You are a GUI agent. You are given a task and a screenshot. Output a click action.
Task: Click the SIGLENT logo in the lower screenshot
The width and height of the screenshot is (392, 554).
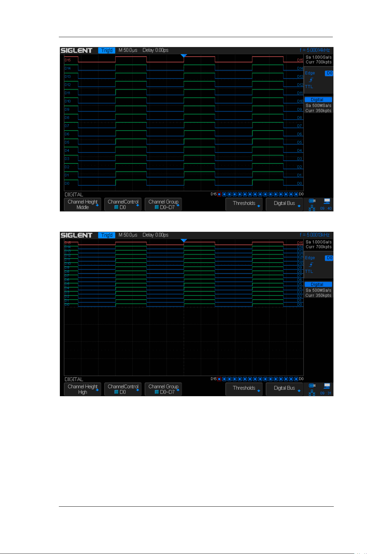76,235
